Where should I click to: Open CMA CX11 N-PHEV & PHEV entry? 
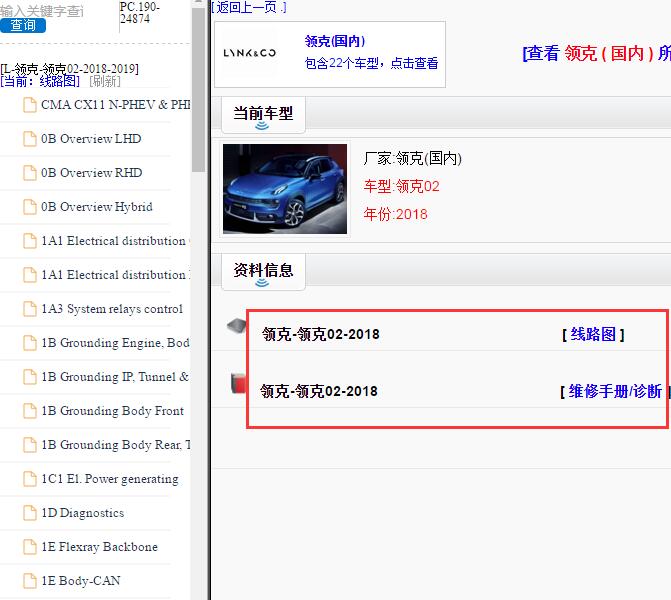pyautogui.click(x=116, y=104)
